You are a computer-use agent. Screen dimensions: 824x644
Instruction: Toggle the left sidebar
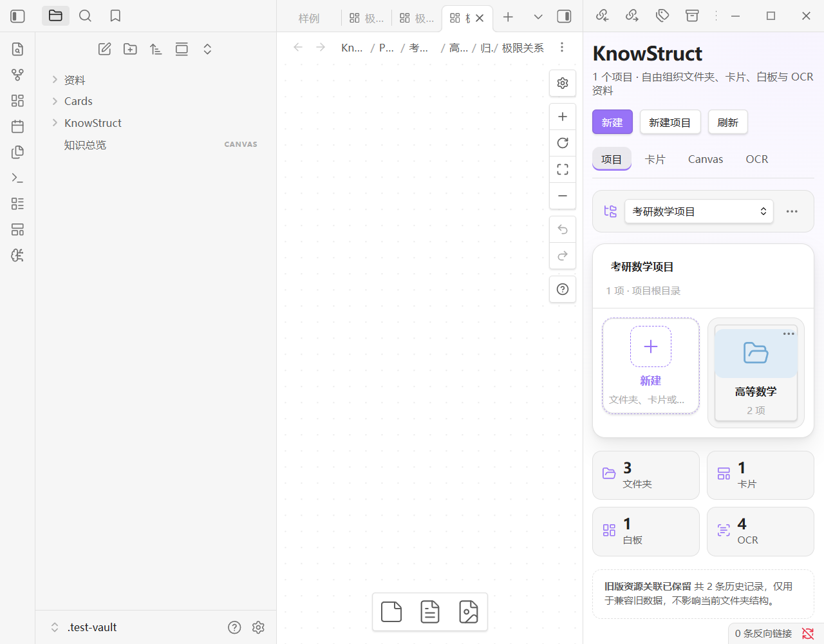(18, 16)
